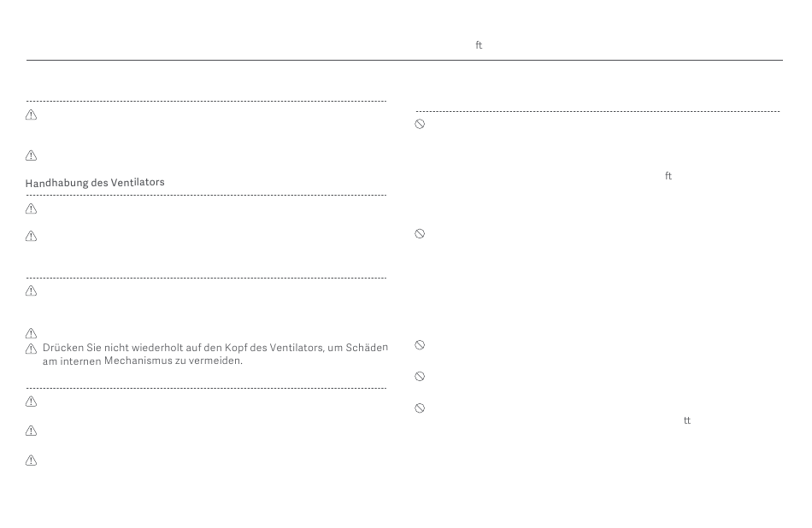The width and height of the screenshot is (812, 528).
Task: Click warning triangle directly above the 'Drücken Sie' icon
Action: pos(31,333)
